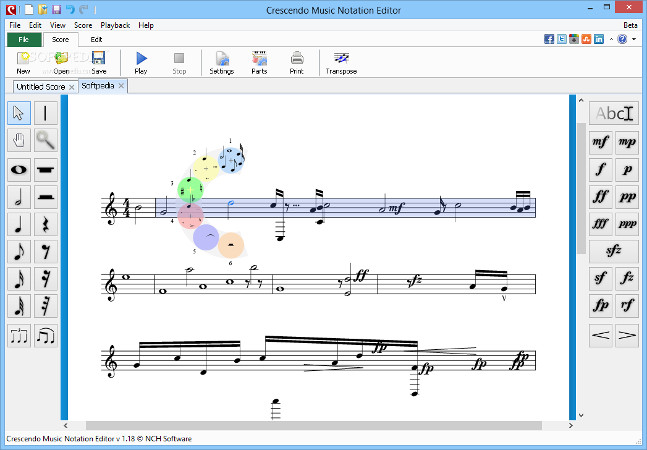Share on Twitter icon
The width and height of the screenshot is (647, 450).
[562, 39]
